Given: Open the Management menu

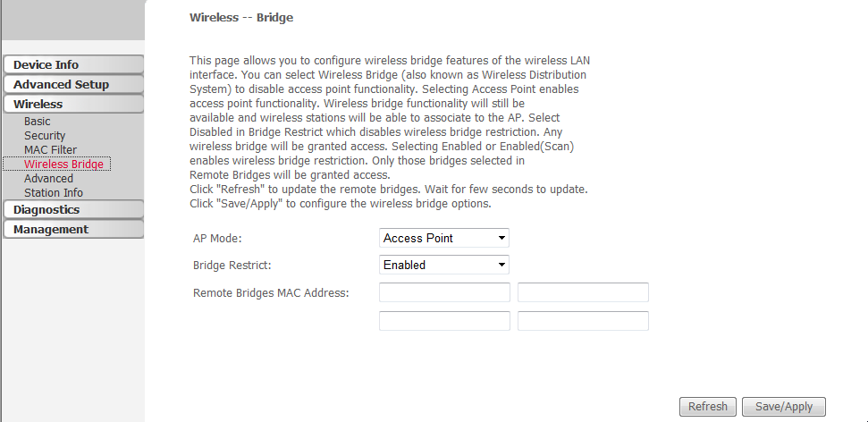Looking at the screenshot, I should click(73, 229).
